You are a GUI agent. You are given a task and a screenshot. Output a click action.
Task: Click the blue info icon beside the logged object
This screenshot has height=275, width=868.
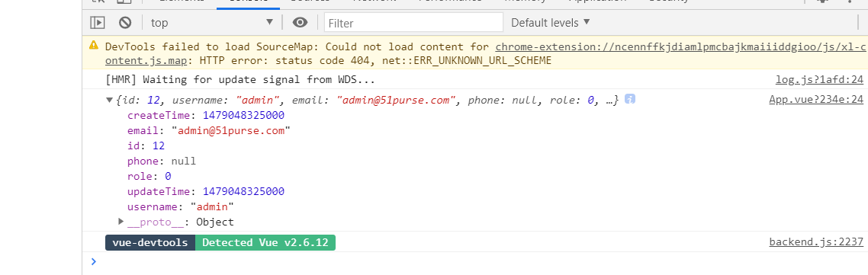629,100
